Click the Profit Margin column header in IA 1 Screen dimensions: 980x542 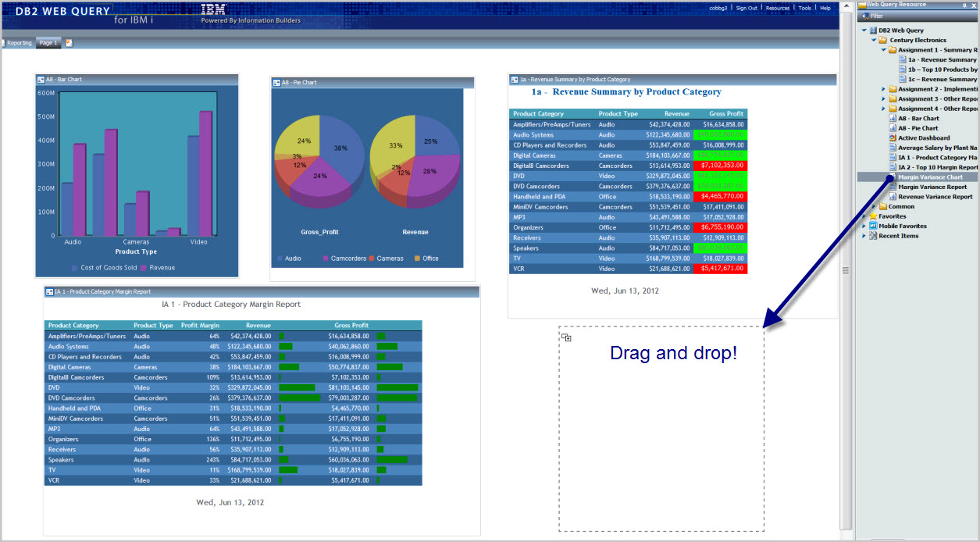point(200,326)
